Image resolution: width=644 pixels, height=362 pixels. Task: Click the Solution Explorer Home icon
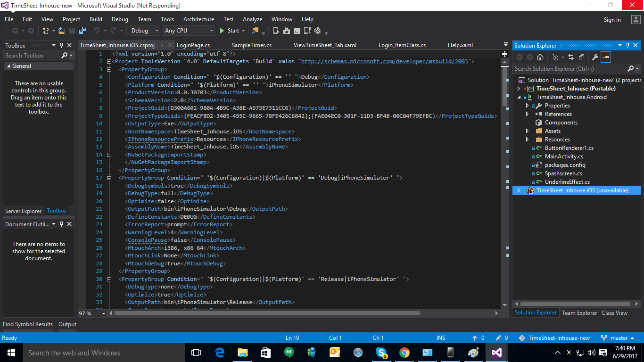click(x=540, y=57)
